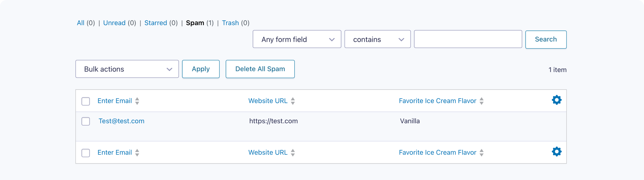Switch to the Unread entries filter
Image resolution: width=644 pixels, height=180 pixels.
pyautogui.click(x=114, y=23)
